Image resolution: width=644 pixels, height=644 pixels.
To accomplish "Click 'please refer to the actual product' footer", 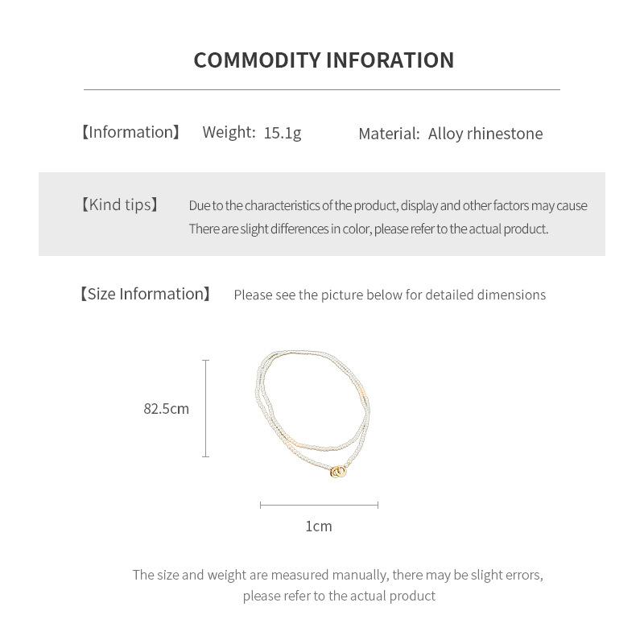I will coord(339,596).
